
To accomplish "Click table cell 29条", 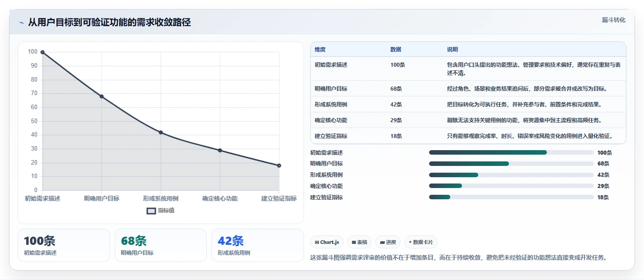I will (x=396, y=120).
